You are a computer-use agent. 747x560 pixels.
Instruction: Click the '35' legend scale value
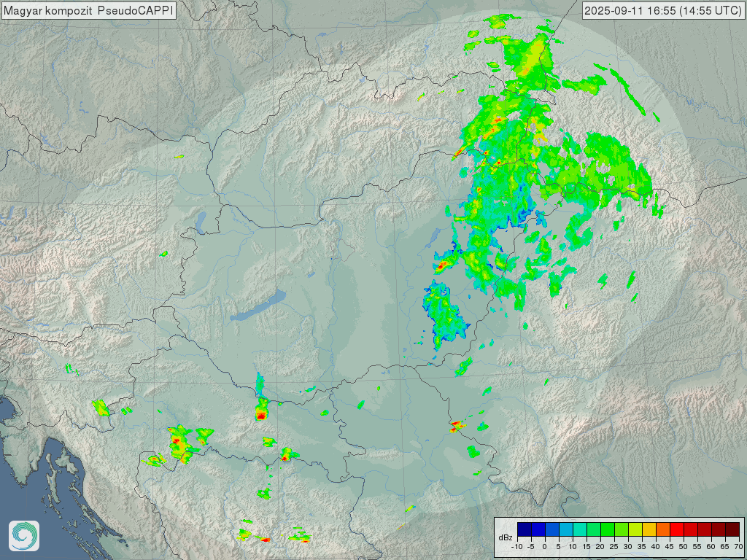(x=642, y=547)
